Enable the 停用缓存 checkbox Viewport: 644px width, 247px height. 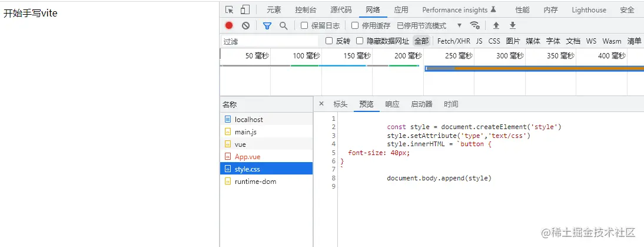355,25
